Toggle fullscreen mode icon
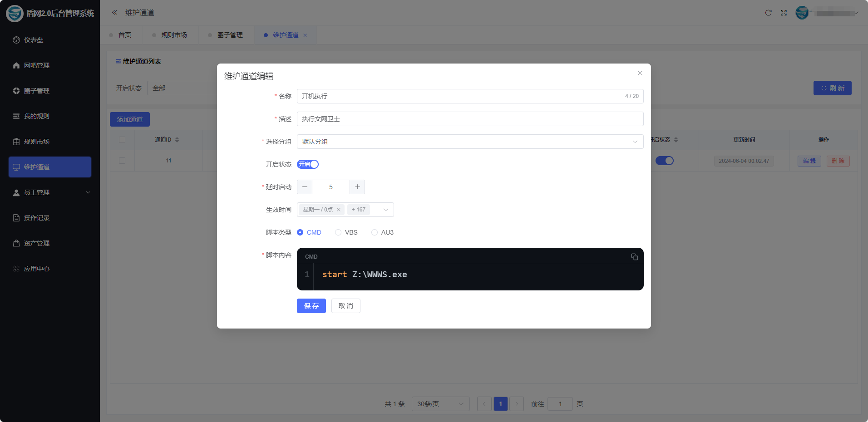The image size is (868, 422). click(x=784, y=13)
